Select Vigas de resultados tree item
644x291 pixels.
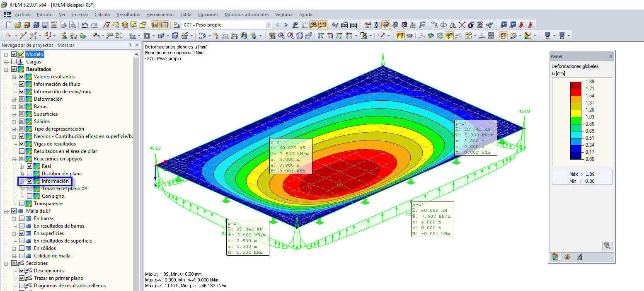(x=55, y=144)
